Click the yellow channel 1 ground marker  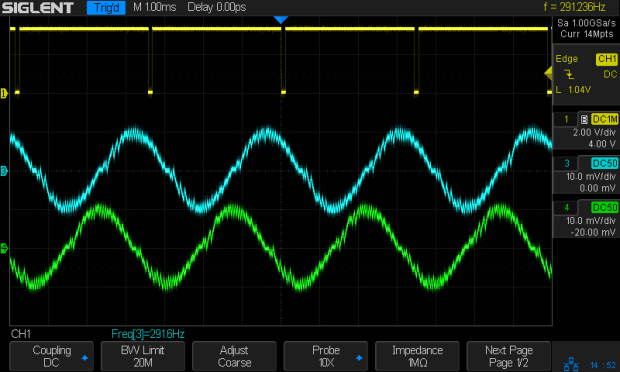point(4,93)
